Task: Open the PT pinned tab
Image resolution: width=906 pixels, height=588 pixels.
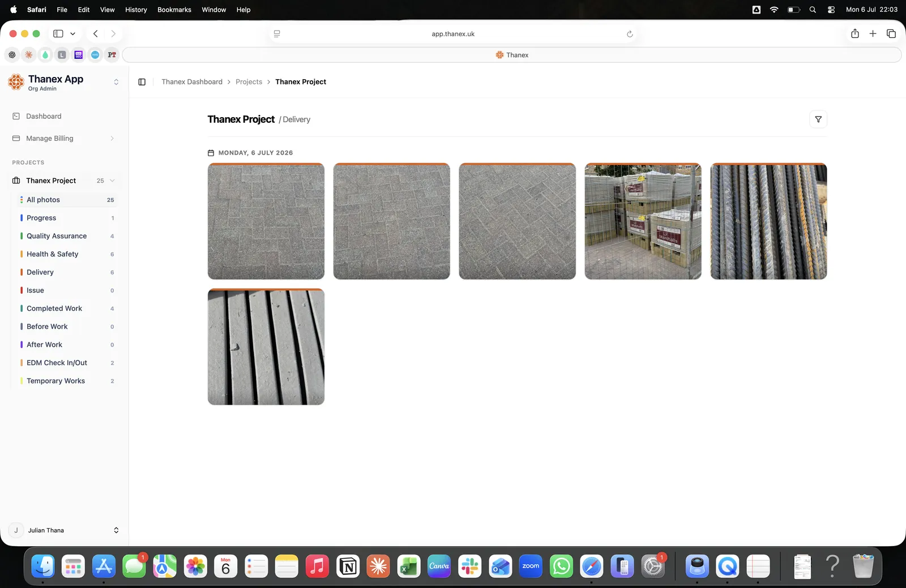Action: pos(112,55)
